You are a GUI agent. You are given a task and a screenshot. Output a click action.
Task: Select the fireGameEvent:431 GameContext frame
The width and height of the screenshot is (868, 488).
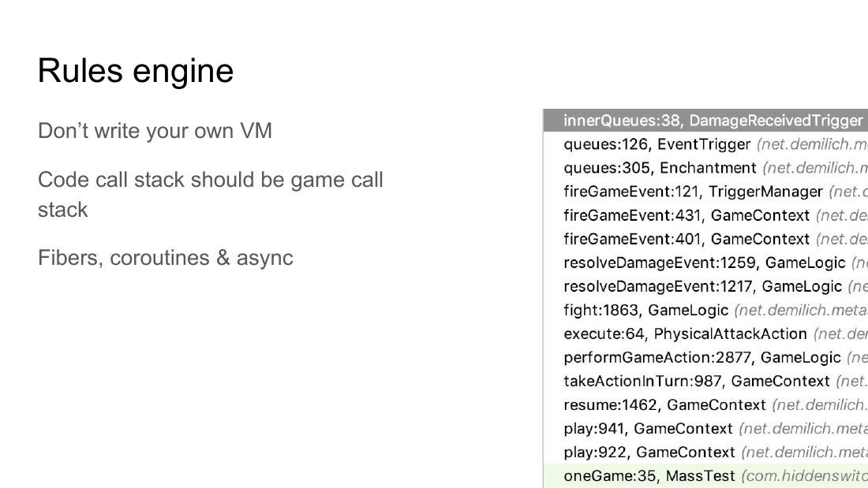point(705,216)
